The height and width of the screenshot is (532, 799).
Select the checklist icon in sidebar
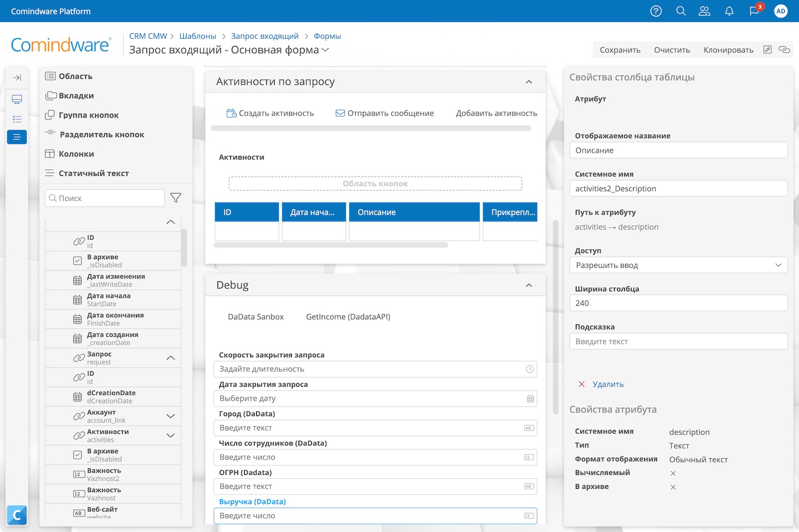(x=17, y=119)
